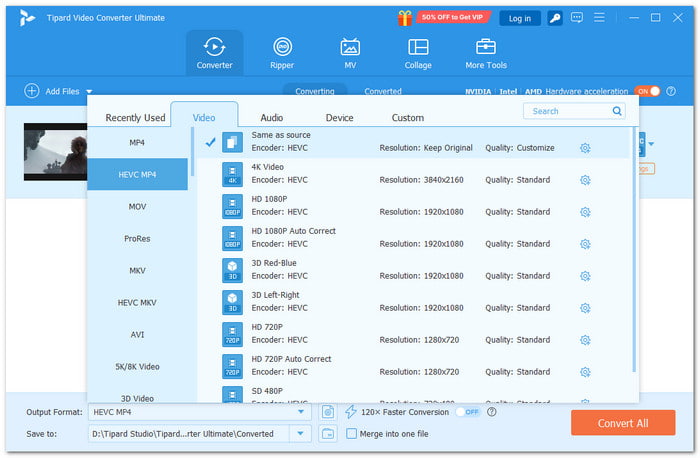Open settings gear for HD 1080P Auto Correct

point(585,244)
